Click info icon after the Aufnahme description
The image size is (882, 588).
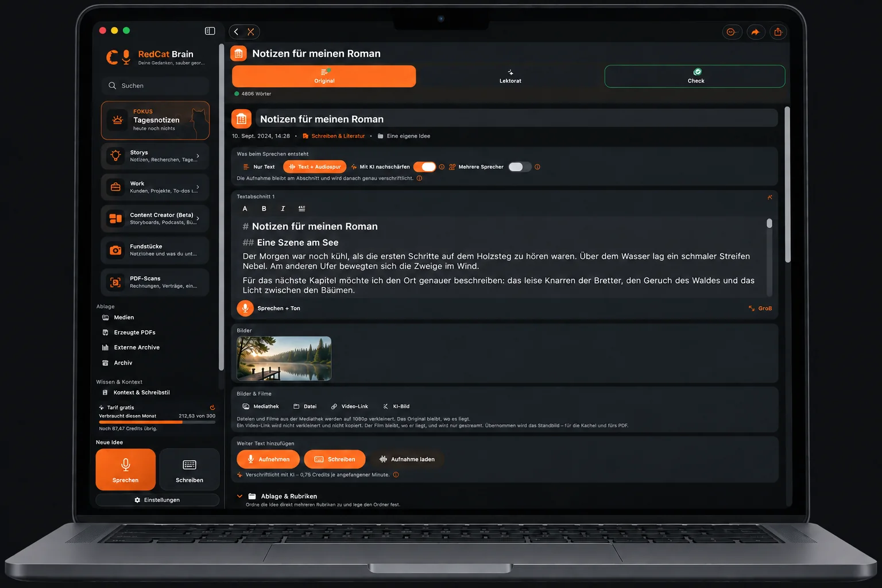tap(419, 178)
